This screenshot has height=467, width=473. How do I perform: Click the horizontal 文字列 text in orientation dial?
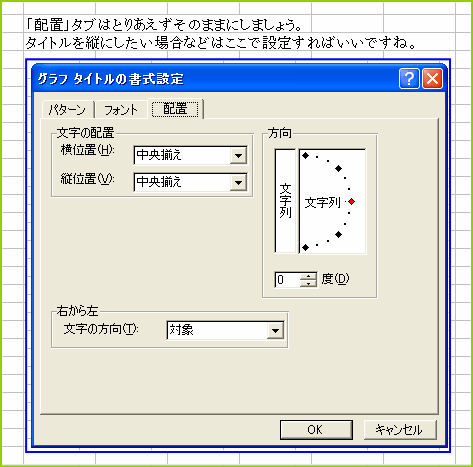pos(322,202)
